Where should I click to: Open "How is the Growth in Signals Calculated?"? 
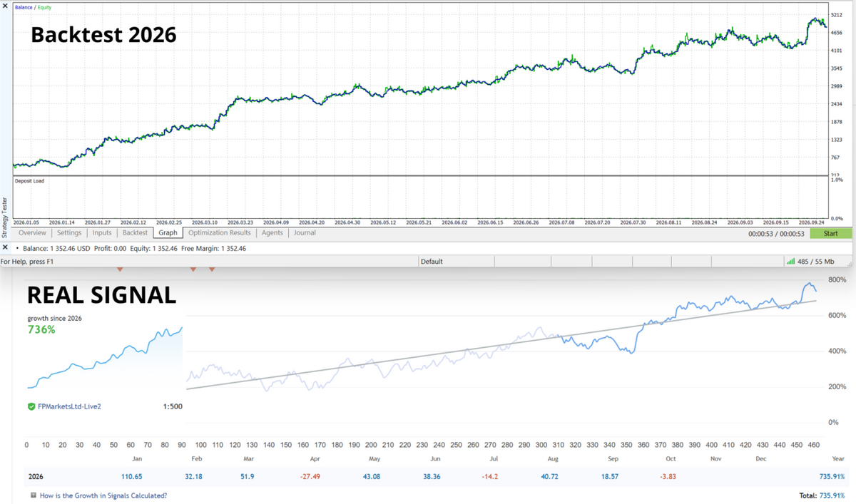coord(103,495)
